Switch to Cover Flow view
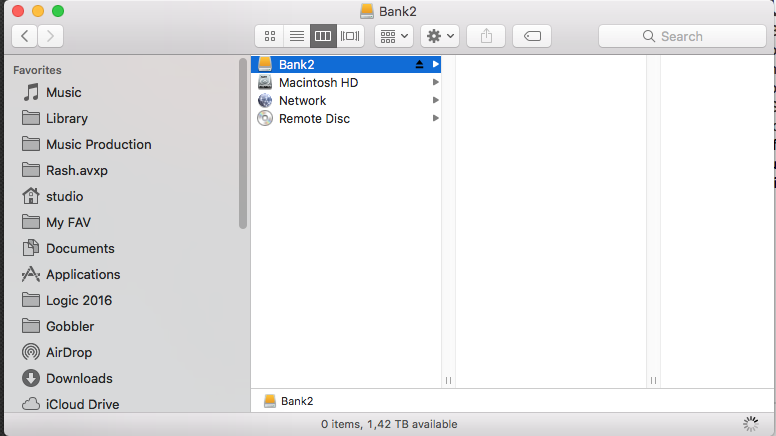The height and width of the screenshot is (436, 776). click(350, 36)
